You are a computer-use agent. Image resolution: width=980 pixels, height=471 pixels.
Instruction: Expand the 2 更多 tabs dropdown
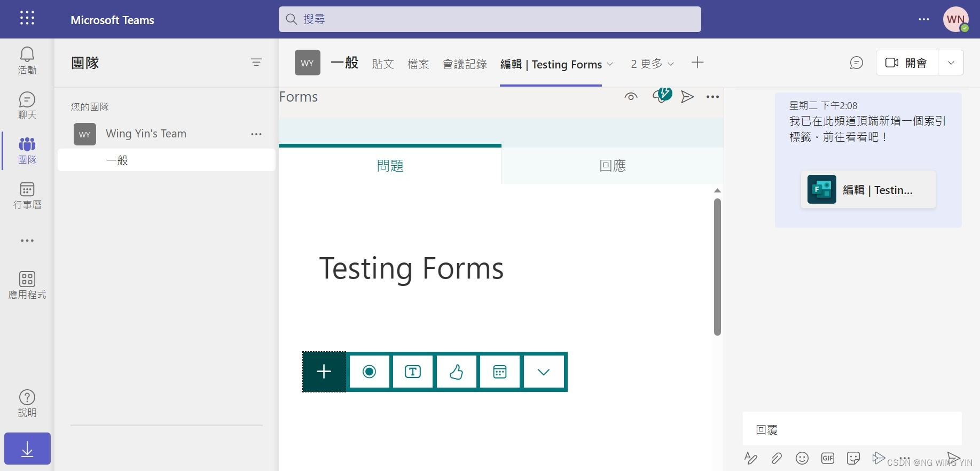652,64
